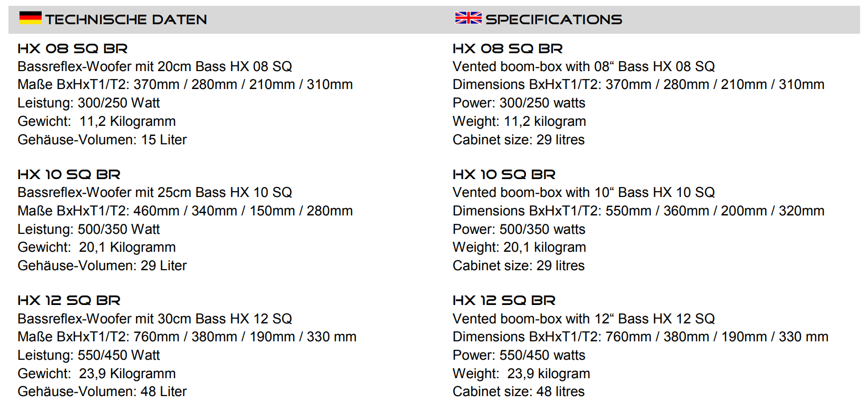Image resolution: width=868 pixels, height=404 pixels.
Task: Select the "Bassreflex-Woofer mit 20cm Bass" line
Action: [x=154, y=66]
